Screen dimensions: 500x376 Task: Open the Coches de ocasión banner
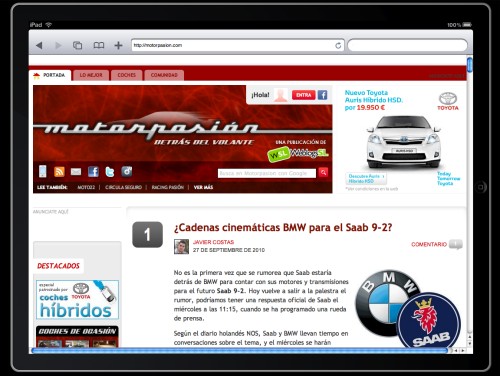77,337
